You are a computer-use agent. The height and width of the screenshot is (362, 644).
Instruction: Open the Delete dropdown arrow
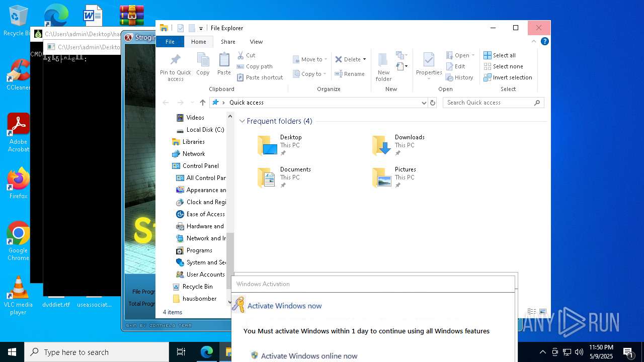point(364,59)
